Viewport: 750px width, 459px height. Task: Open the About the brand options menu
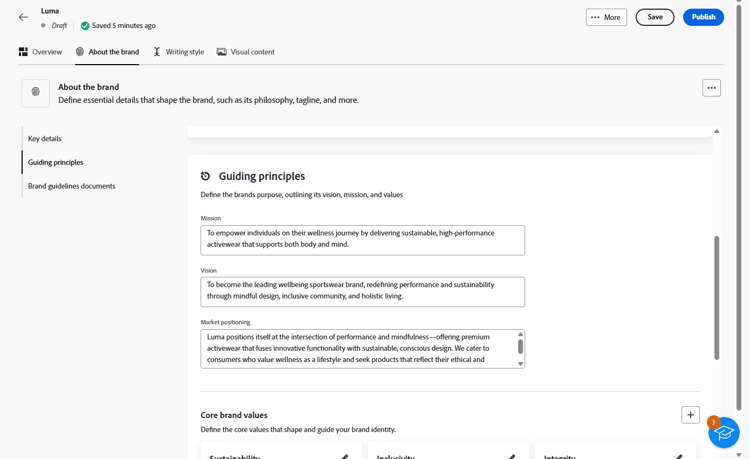pos(711,88)
